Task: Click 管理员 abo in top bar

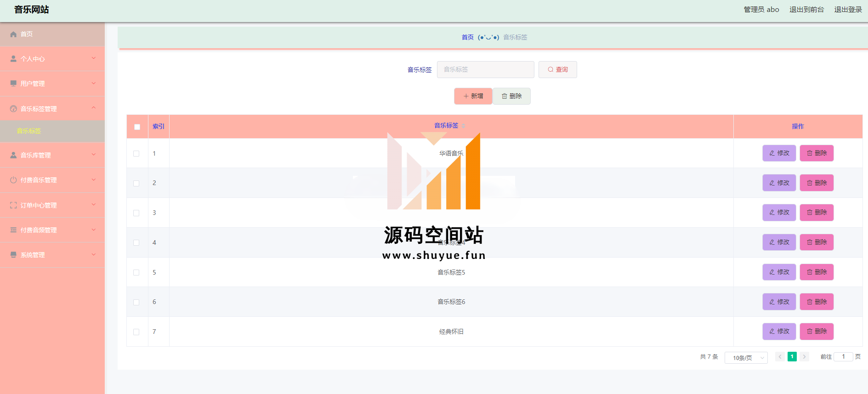Action: click(x=761, y=10)
